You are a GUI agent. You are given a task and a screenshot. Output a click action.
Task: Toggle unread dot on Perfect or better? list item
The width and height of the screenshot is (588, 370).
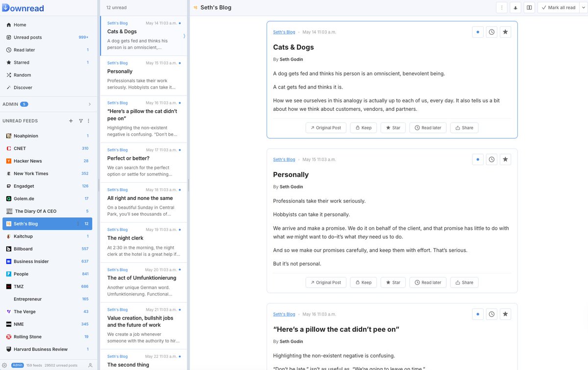pos(180,150)
